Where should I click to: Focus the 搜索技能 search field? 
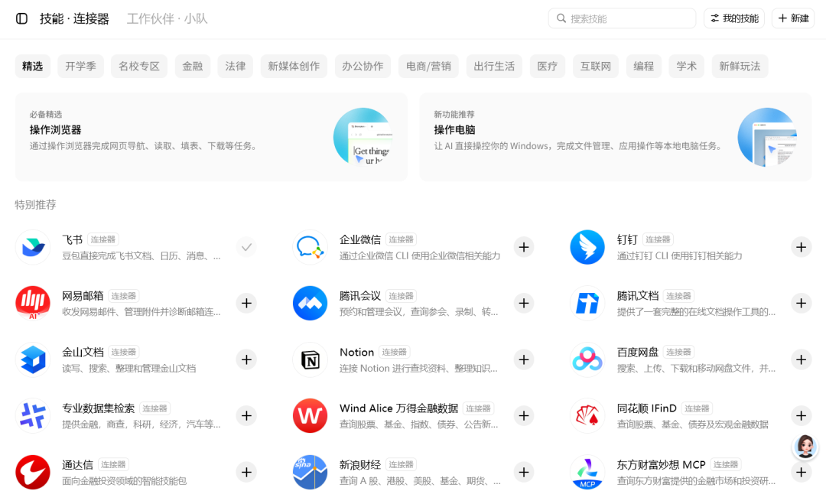622,18
